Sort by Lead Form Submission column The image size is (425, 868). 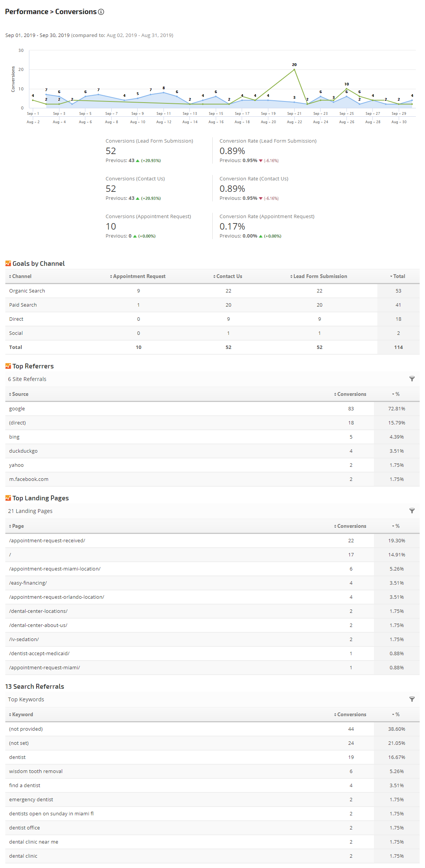click(320, 276)
